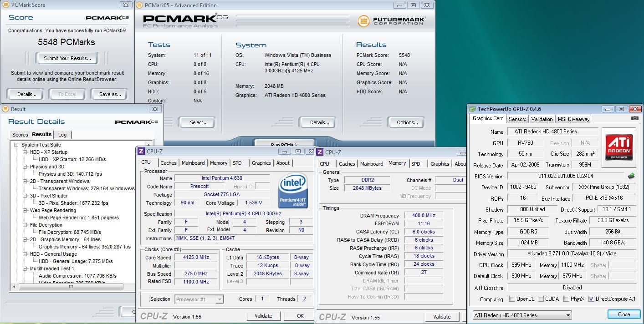Click the 5548 PCMarks score text

tap(66, 42)
